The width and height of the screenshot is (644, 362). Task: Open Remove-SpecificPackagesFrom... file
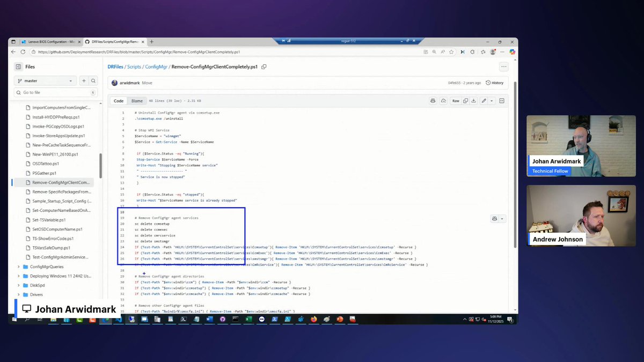tap(62, 191)
